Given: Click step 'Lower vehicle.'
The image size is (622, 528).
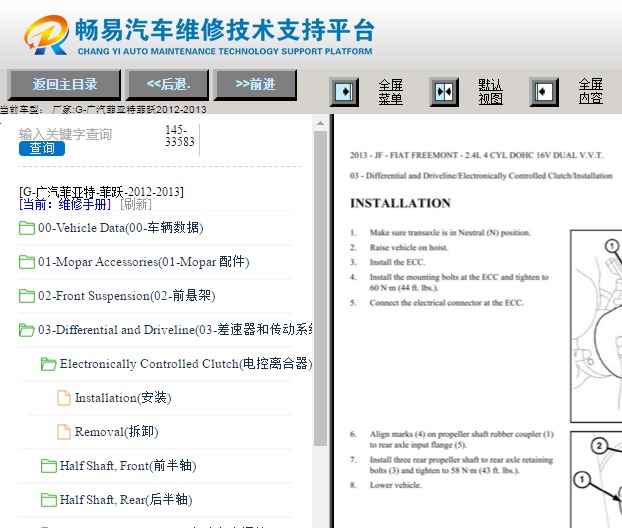Looking at the screenshot, I should pyautogui.click(x=395, y=485).
